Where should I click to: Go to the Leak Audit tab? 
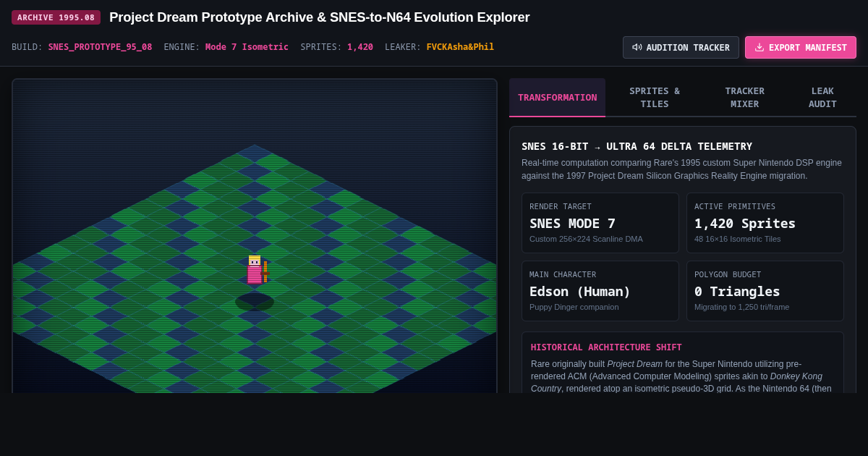coord(822,98)
